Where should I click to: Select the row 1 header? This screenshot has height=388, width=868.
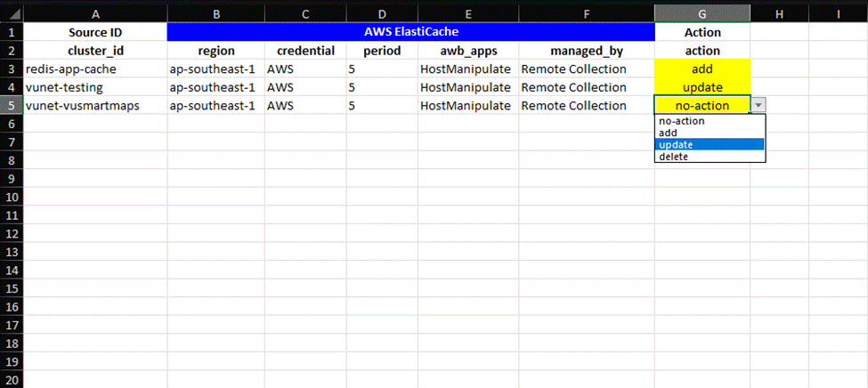point(11,32)
